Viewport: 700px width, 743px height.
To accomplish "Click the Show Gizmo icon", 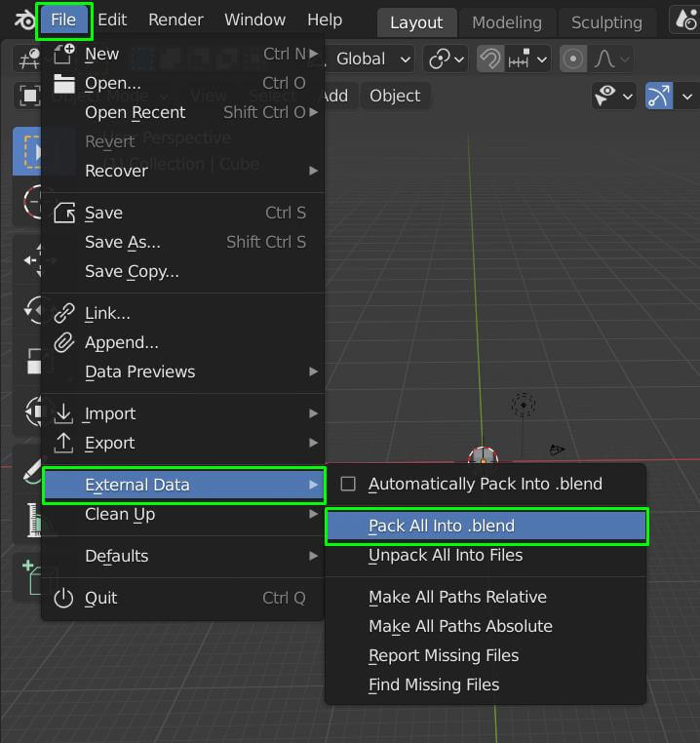I will tap(660, 96).
